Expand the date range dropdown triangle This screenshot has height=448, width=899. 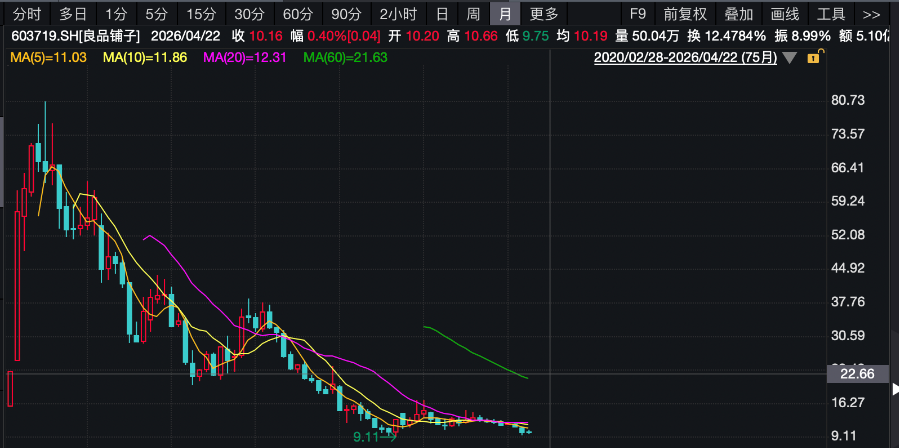click(x=791, y=58)
